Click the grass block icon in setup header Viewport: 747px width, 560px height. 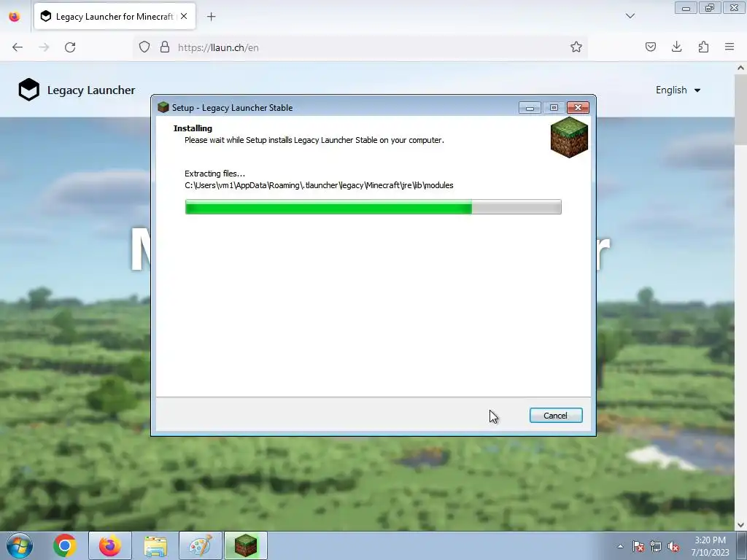coord(569,137)
